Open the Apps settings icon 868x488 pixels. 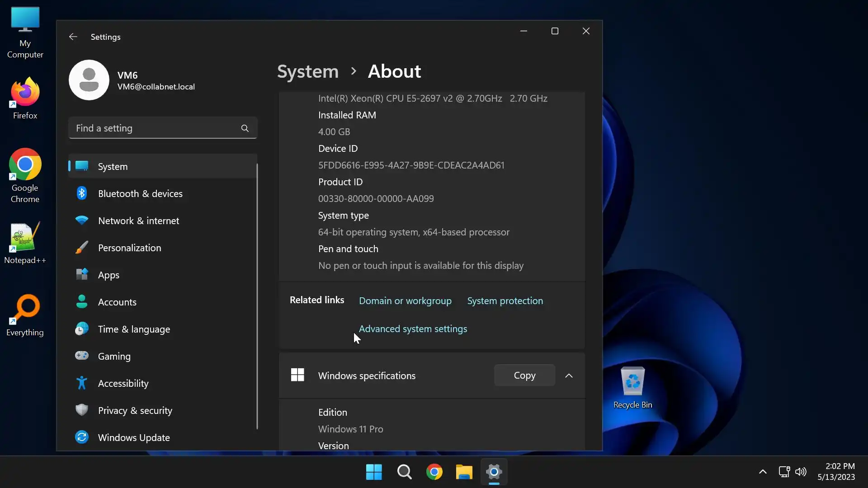click(82, 275)
